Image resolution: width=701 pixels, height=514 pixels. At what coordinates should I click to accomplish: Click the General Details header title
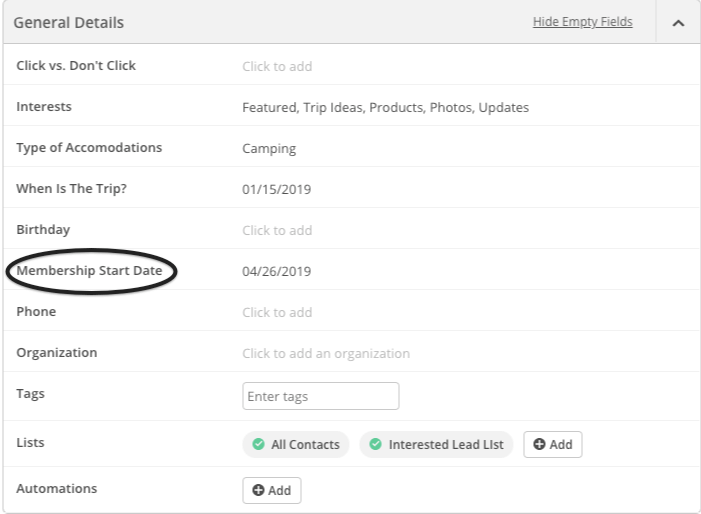pos(69,22)
